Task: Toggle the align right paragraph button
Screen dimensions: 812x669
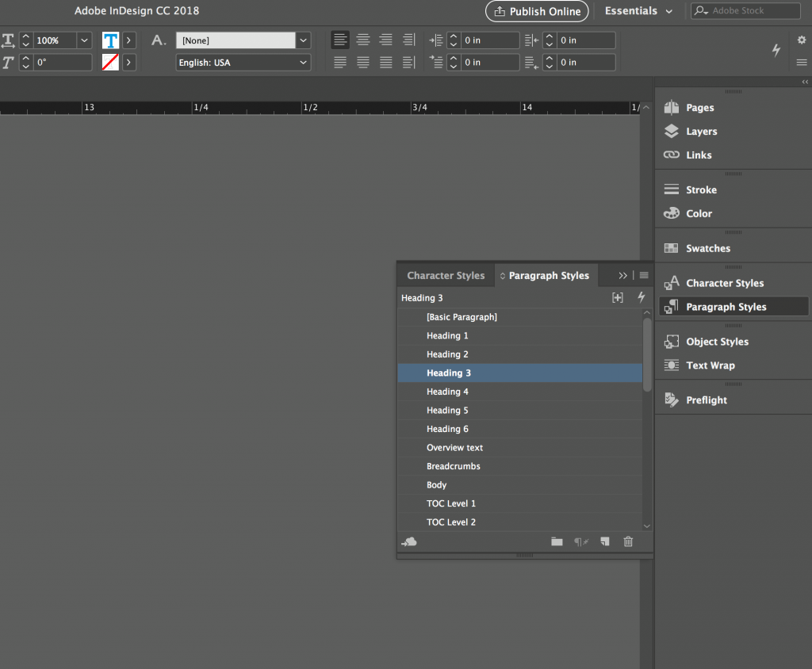Action: [386, 40]
